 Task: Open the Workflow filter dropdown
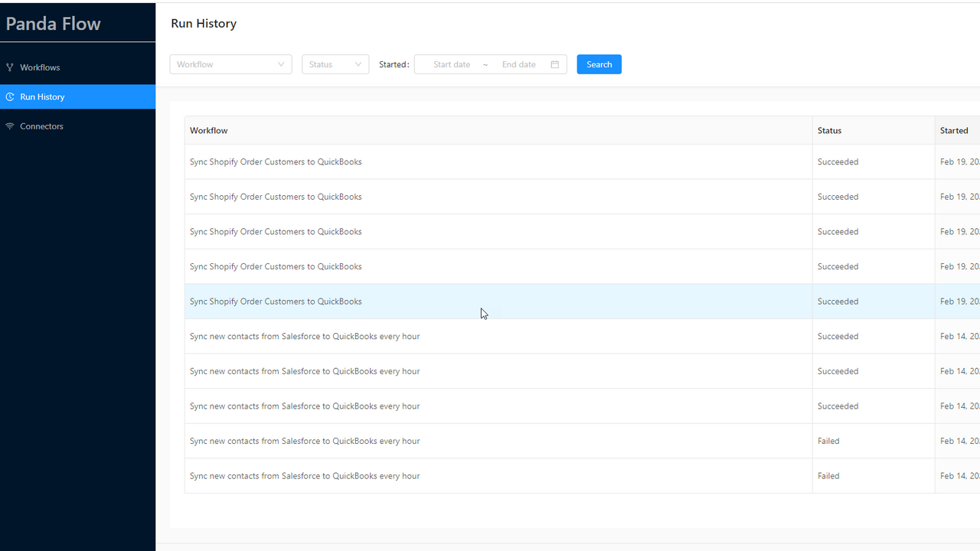pyautogui.click(x=230, y=64)
